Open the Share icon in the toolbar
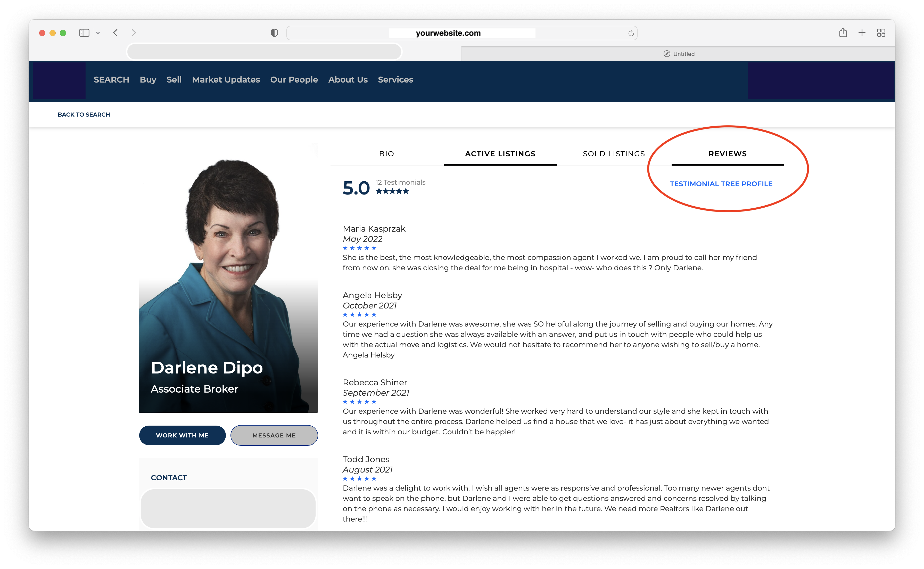This screenshot has height=569, width=924. [843, 33]
